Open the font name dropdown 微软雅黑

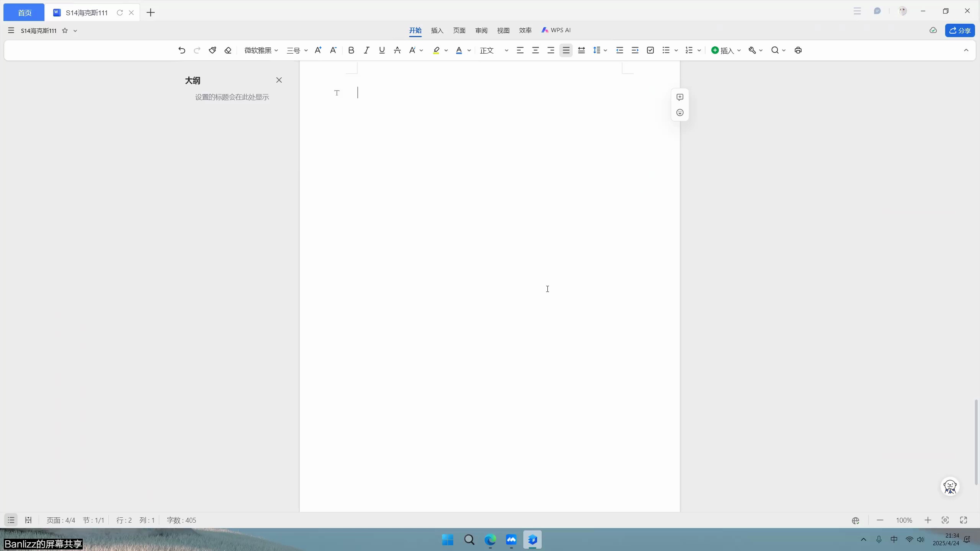pos(261,50)
